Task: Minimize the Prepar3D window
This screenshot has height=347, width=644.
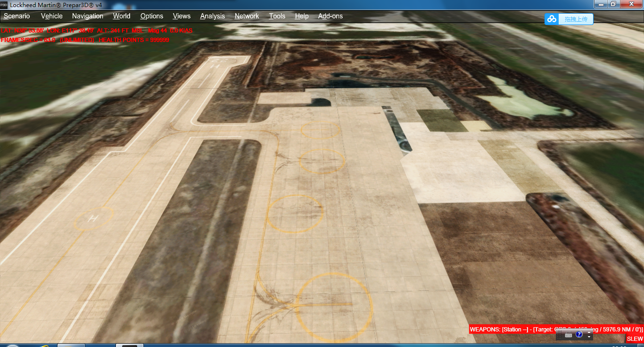Action: tap(601, 4)
